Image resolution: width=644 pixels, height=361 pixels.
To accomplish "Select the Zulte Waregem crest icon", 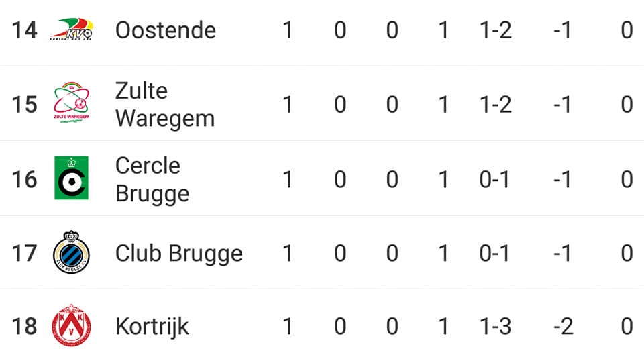I will 72,103.
